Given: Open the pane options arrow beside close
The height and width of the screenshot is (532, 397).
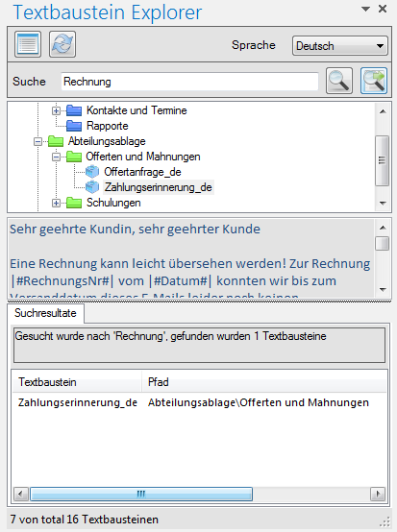Looking at the screenshot, I should [x=365, y=10].
